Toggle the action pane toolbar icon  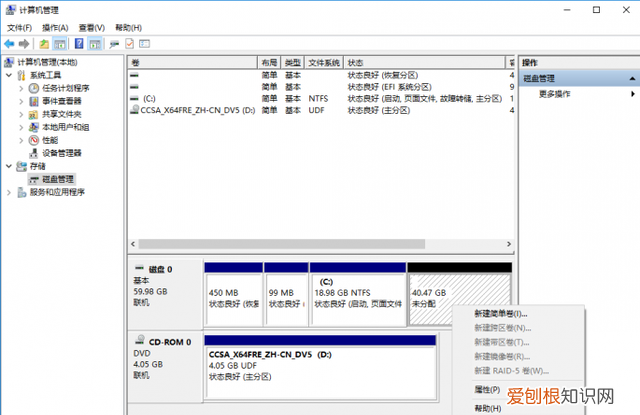[95, 44]
